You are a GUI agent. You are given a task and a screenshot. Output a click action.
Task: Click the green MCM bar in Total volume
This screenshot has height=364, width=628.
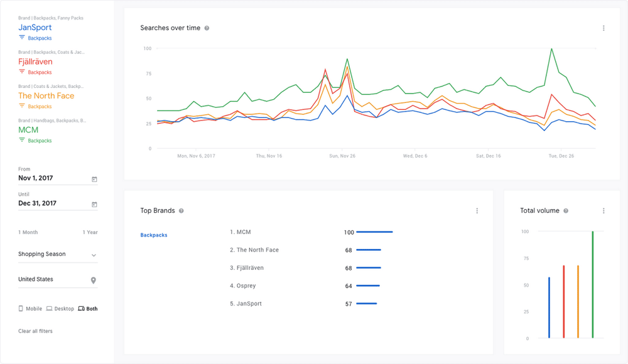pyautogui.click(x=593, y=285)
